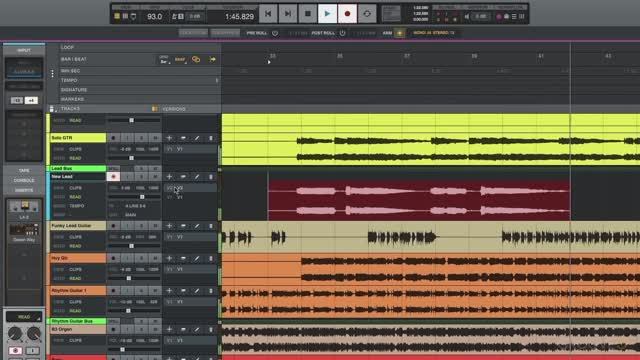
Task: Mute the New Lead track
Action: tap(155, 177)
